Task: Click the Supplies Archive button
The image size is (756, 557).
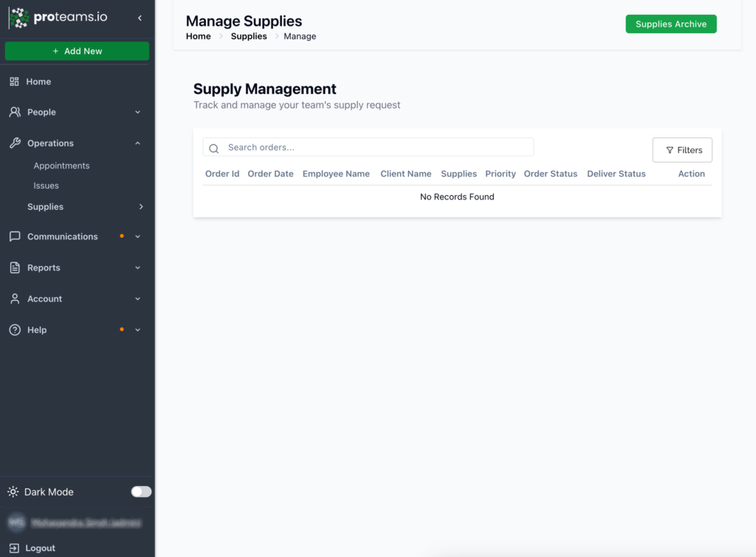Action: coord(670,24)
